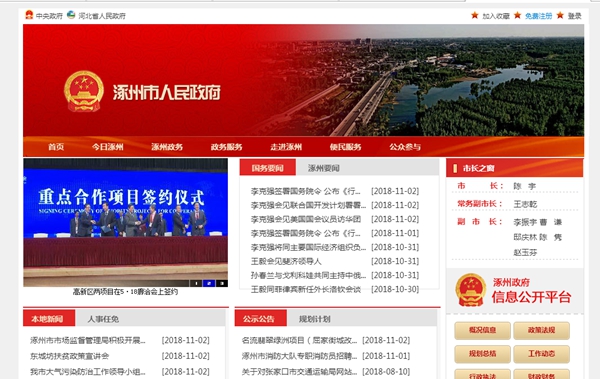Open news 王毅会见斐济领导人
The height and width of the screenshot is (379, 600).
[x=286, y=261]
